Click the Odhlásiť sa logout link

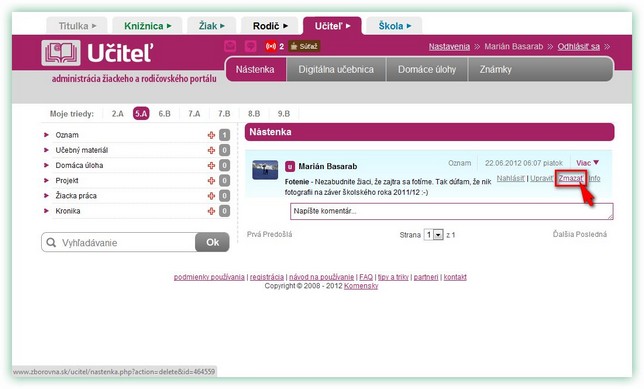(578, 46)
